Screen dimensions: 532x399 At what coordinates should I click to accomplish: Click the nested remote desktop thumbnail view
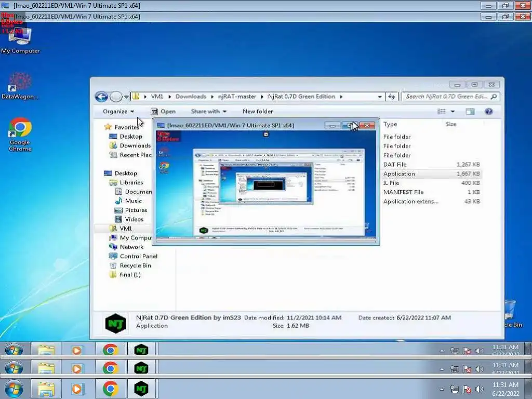[x=266, y=185]
